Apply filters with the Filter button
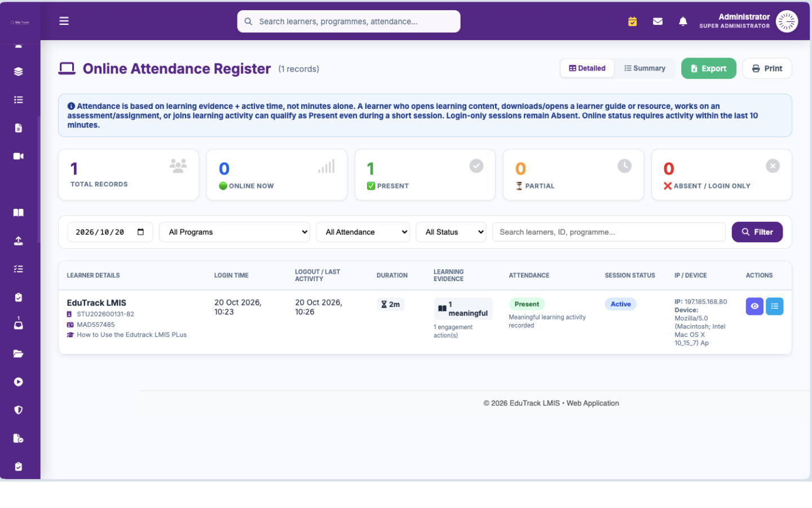 757,232
